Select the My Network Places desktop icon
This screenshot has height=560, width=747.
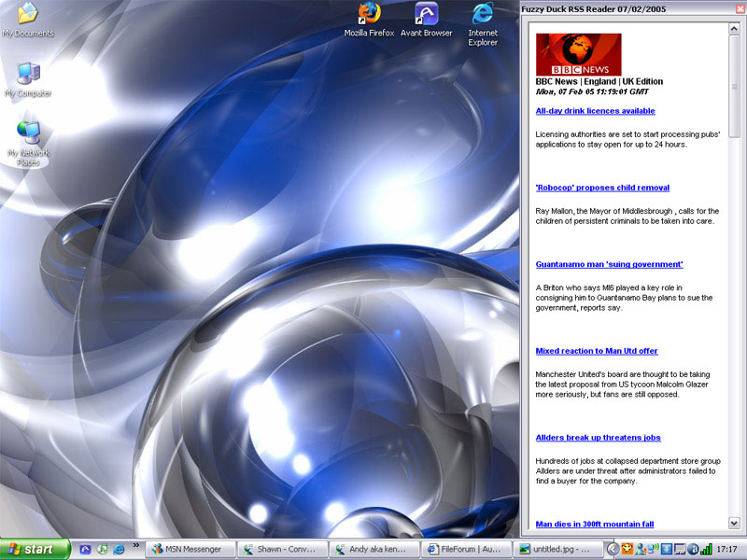coord(28,144)
